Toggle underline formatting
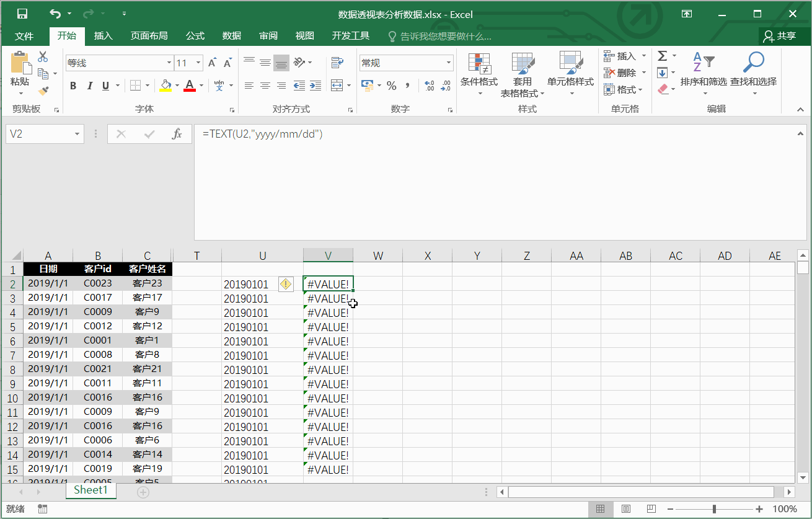812x519 pixels. point(105,86)
